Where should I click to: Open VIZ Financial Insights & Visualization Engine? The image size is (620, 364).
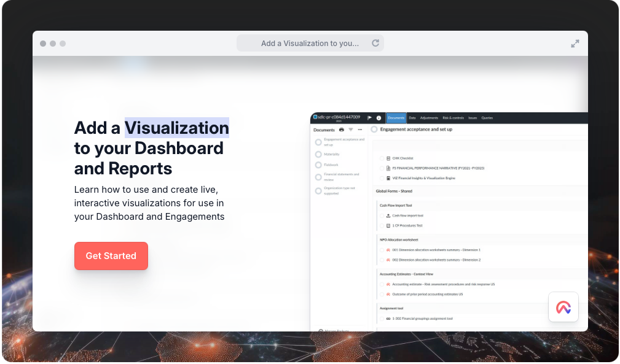coord(423,178)
